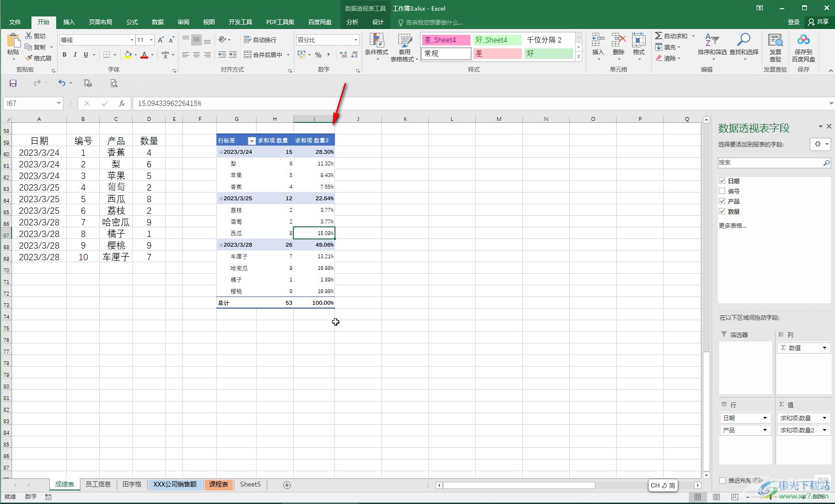Open the Name Box dropdown arrow
835x504 pixels.
click(59, 103)
